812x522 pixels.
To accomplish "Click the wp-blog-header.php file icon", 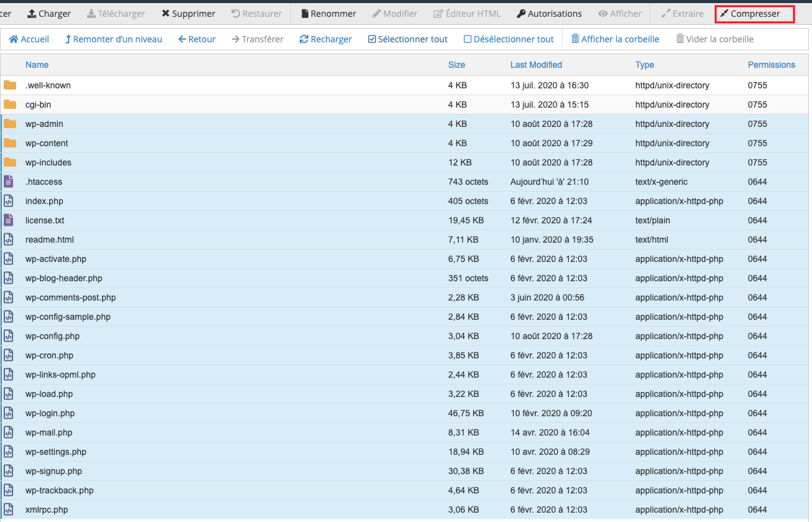I will pos(9,278).
